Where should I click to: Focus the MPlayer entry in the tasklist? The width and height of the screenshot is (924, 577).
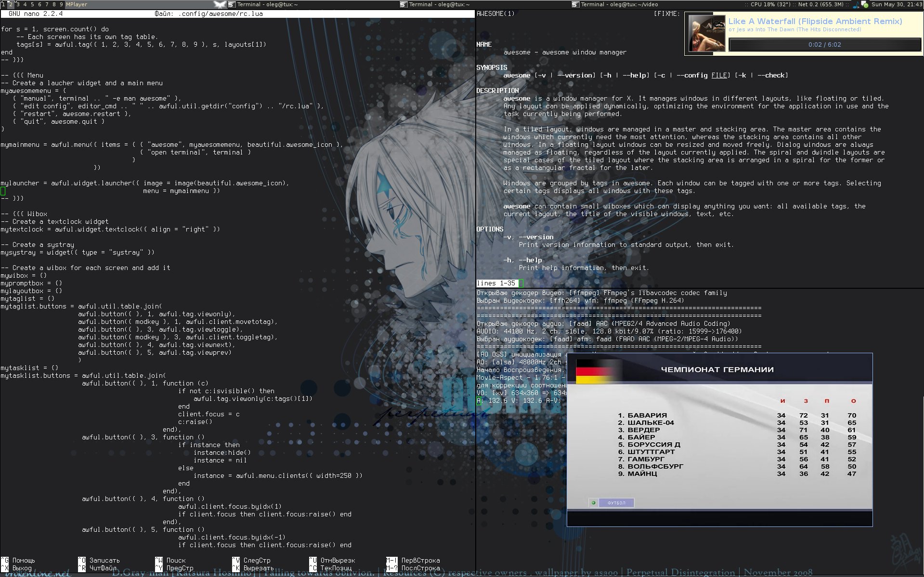click(x=146, y=4)
